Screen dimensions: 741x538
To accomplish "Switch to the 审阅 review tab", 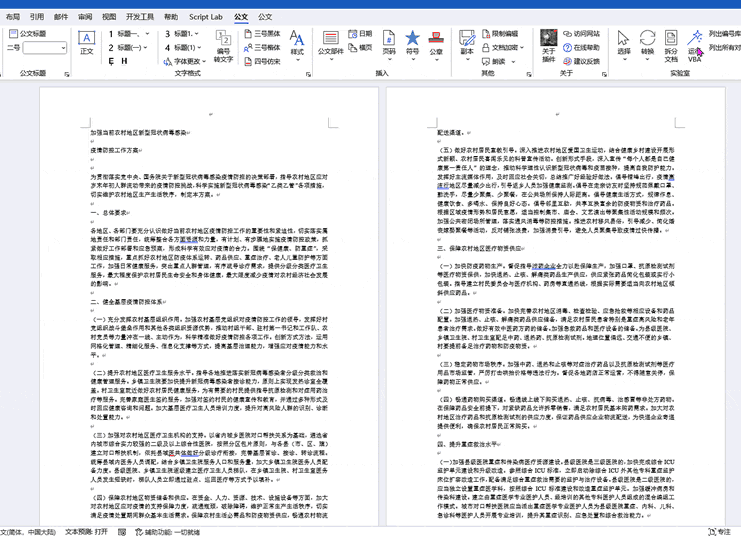I will click(x=85, y=17).
